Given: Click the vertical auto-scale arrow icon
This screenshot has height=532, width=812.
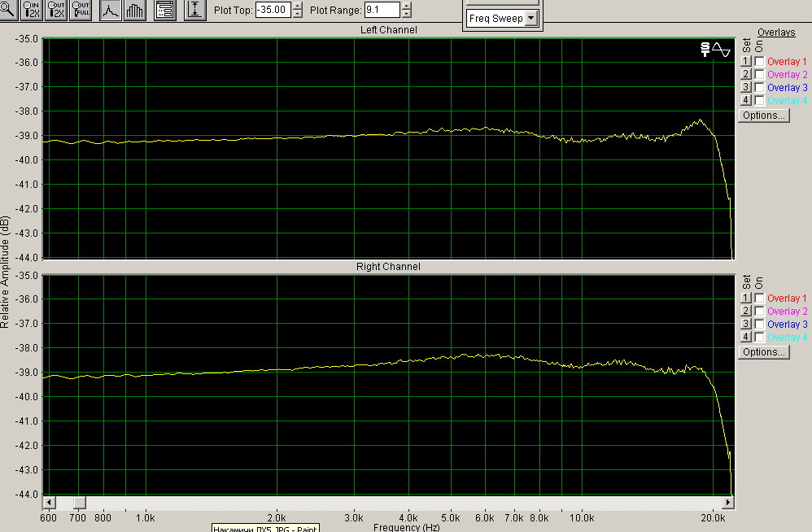Looking at the screenshot, I should pyautogui.click(x=195, y=11).
